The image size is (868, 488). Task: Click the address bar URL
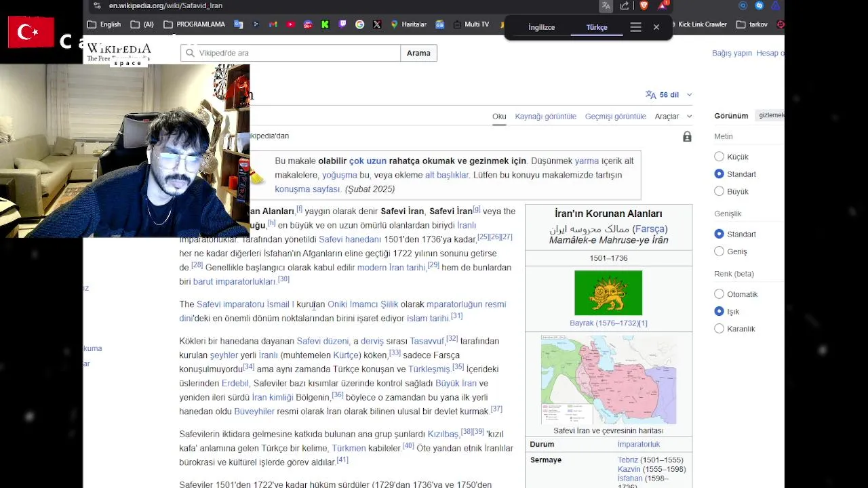pyautogui.click(x=165, y=5)
